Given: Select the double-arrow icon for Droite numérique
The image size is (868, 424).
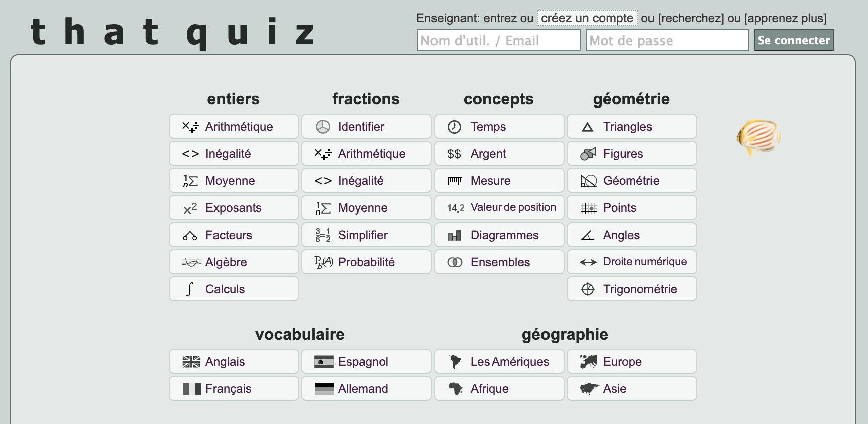Looking at the screenshot, I should click(x=587, y=262).
